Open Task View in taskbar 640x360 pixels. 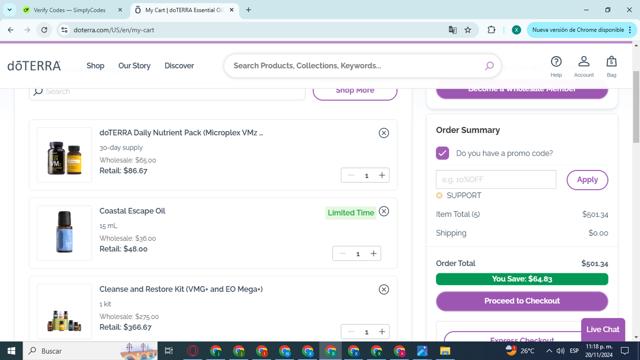click(x=169, y=351)
